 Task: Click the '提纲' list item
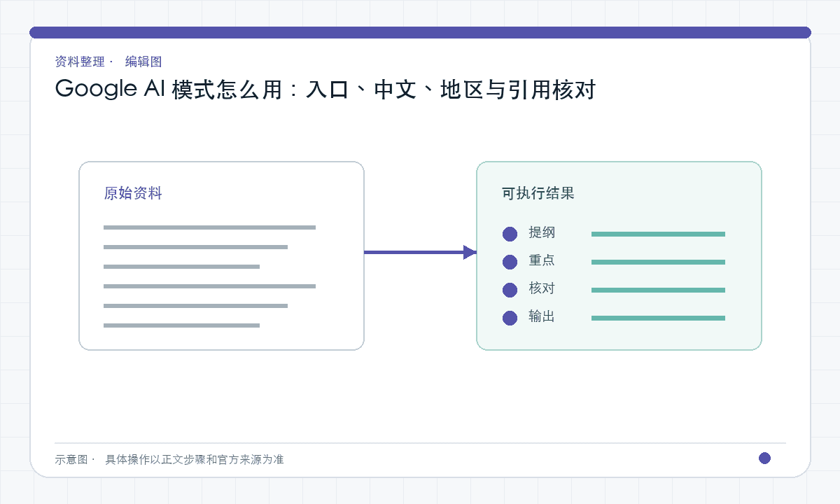[542, 232]
